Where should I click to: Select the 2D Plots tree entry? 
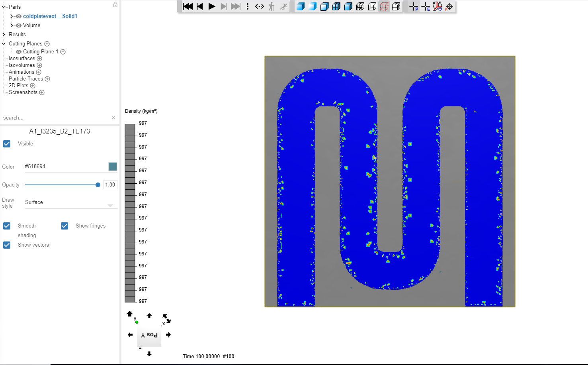point(19,86)
